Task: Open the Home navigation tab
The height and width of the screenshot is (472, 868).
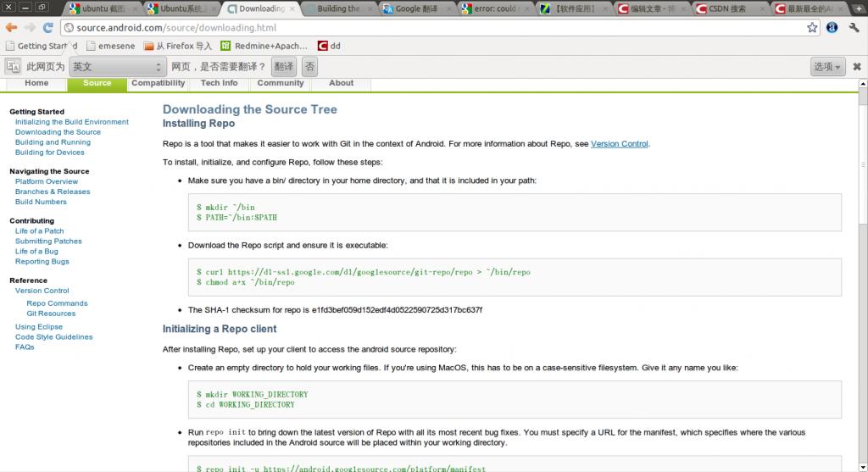Action: tap(36, 83)
